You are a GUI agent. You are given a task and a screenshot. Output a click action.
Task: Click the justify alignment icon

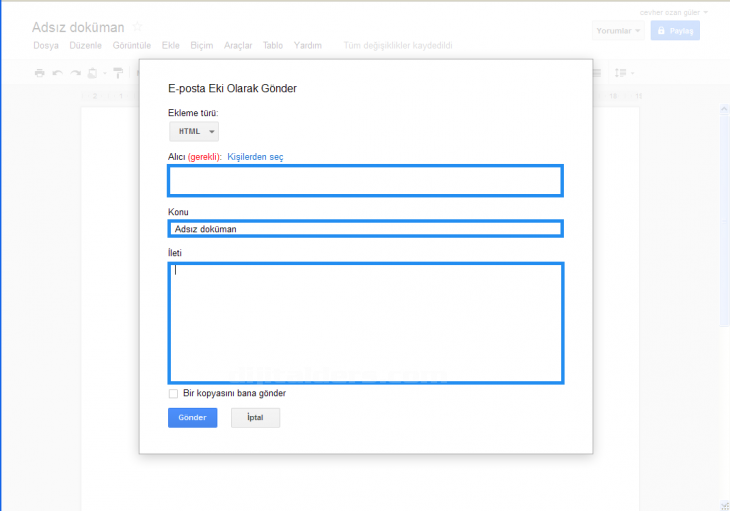(597, 73)
